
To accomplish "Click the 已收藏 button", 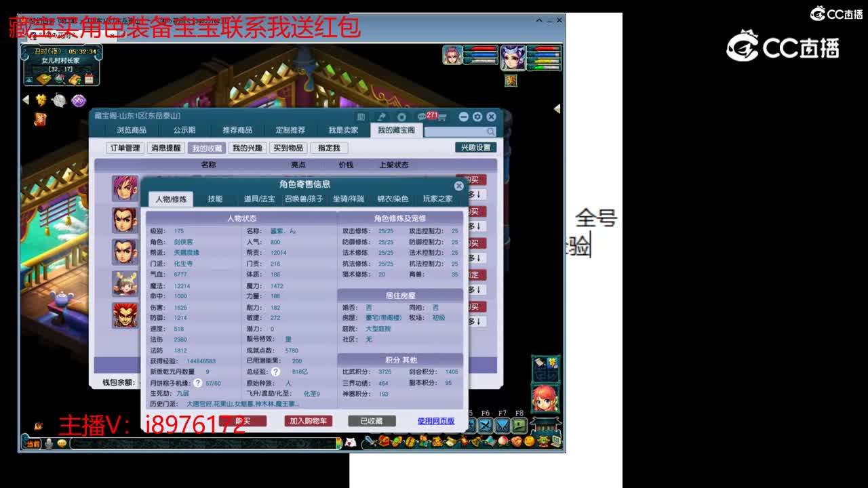I will (372, 421).
